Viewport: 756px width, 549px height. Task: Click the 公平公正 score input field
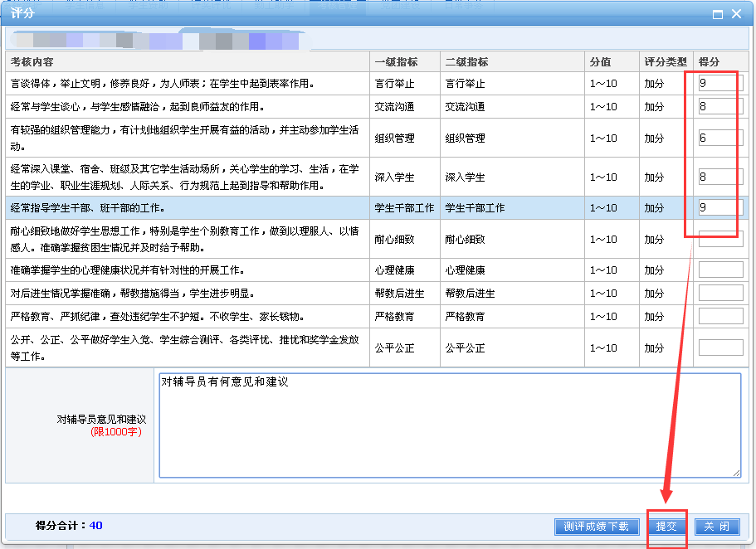(x=720, y=348)
